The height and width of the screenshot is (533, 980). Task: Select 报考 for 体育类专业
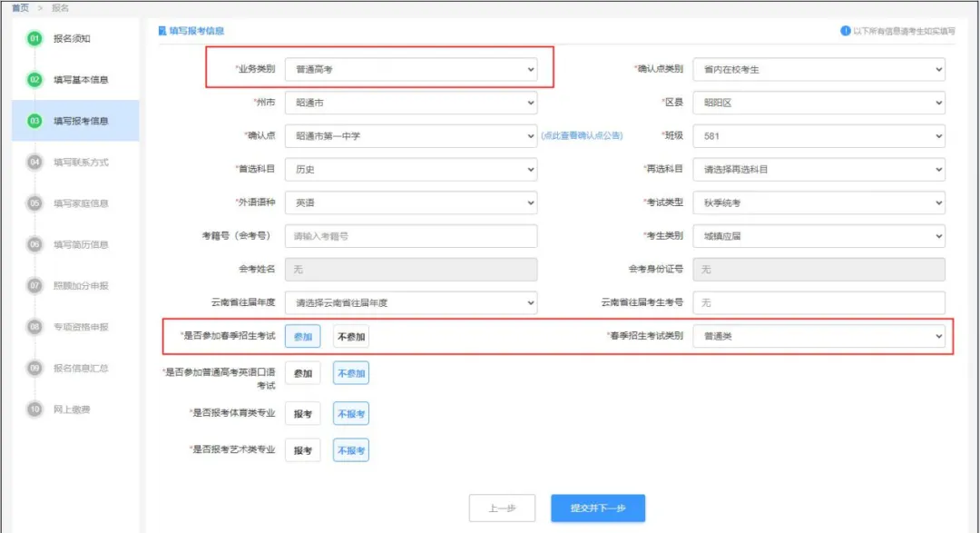pos(303,413)
